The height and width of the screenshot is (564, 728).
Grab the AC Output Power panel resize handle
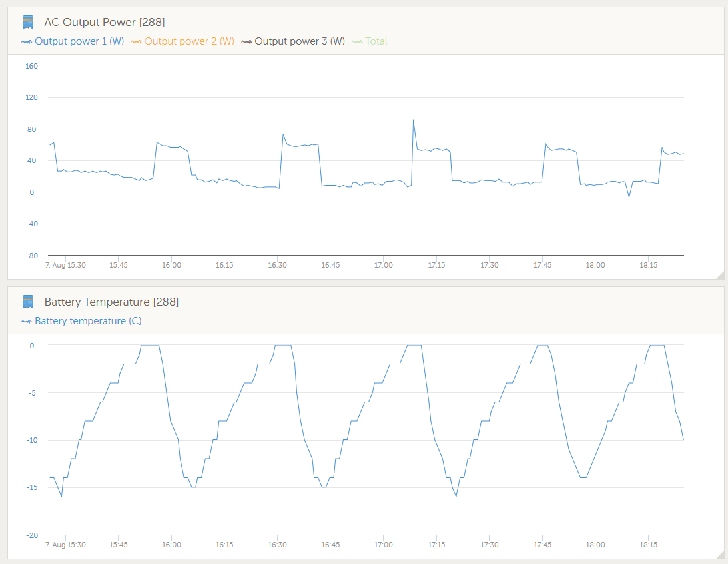pos(719,274)
